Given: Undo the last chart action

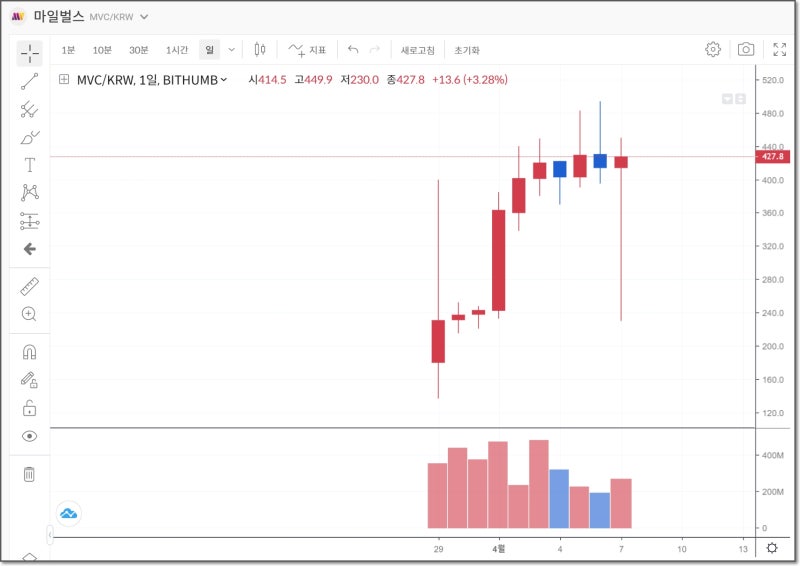Looking at the screenshot, I should click(x=353, y=50).
